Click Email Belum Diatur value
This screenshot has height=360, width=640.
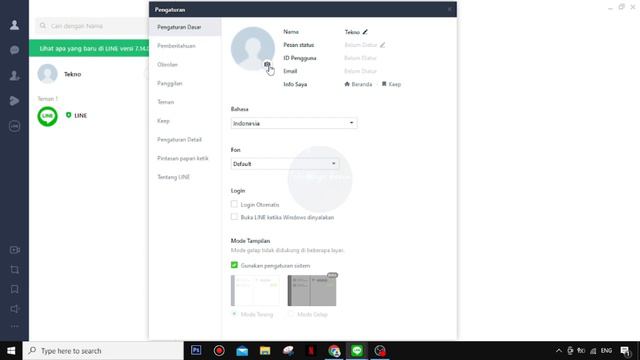coord(360,71)
